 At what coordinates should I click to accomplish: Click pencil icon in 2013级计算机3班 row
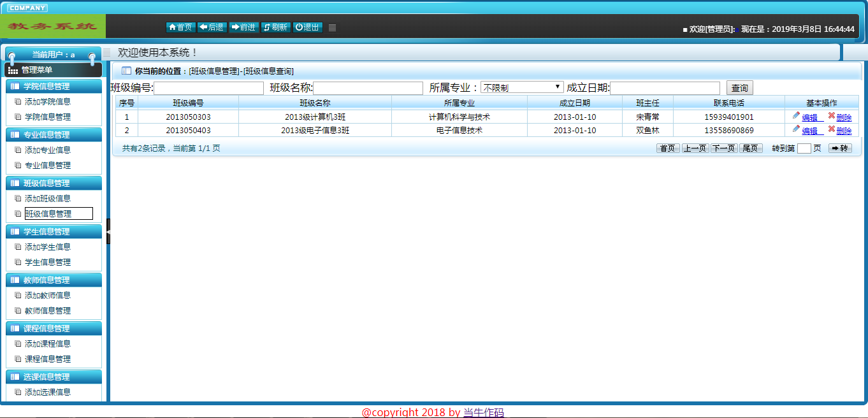(x=796, y=115)
